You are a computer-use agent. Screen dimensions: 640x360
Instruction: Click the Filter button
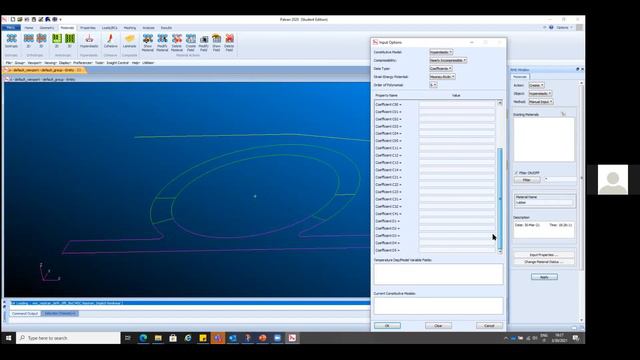point(527,180)
